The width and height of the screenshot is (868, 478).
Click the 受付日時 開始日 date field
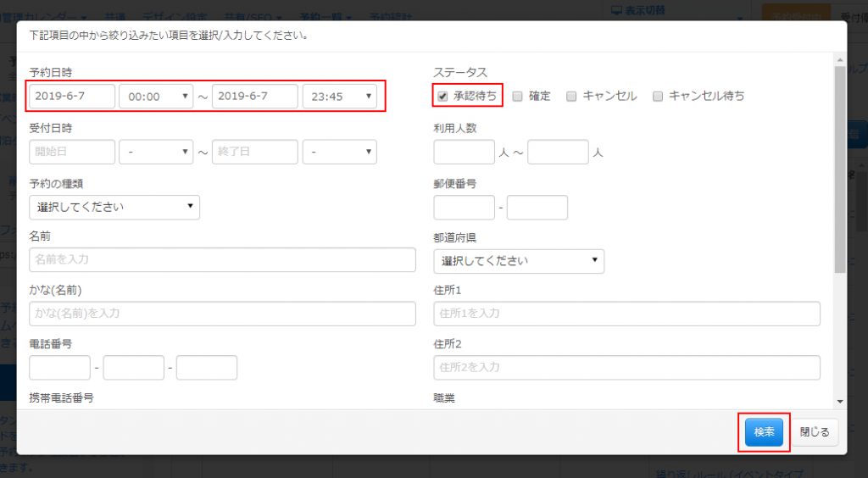tap(72, 152)
